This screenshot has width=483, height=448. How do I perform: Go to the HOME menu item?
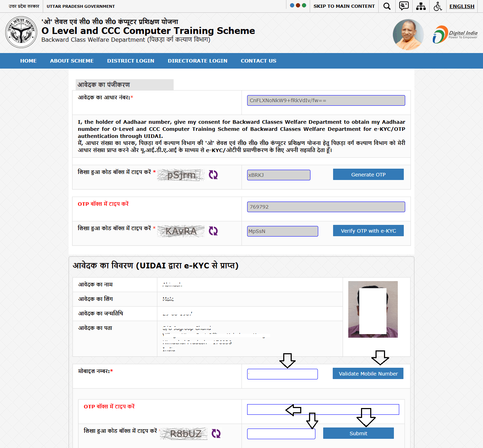[28, 61]
